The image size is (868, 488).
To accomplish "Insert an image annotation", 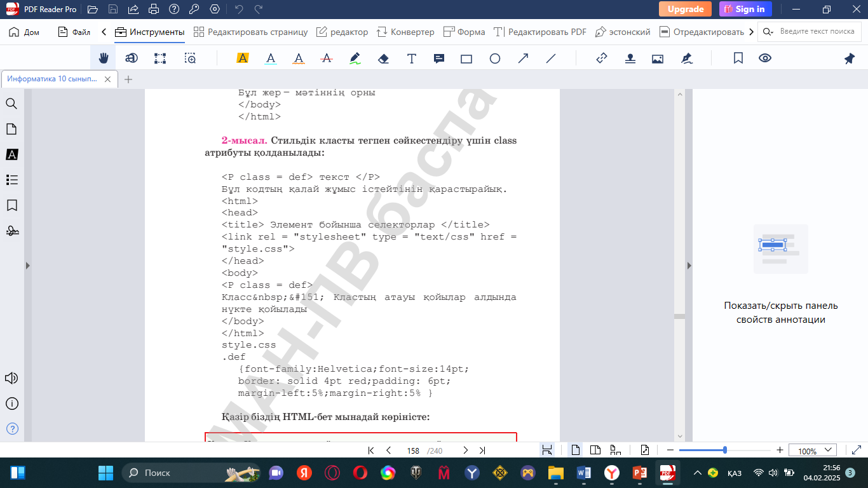I will 658,58.
